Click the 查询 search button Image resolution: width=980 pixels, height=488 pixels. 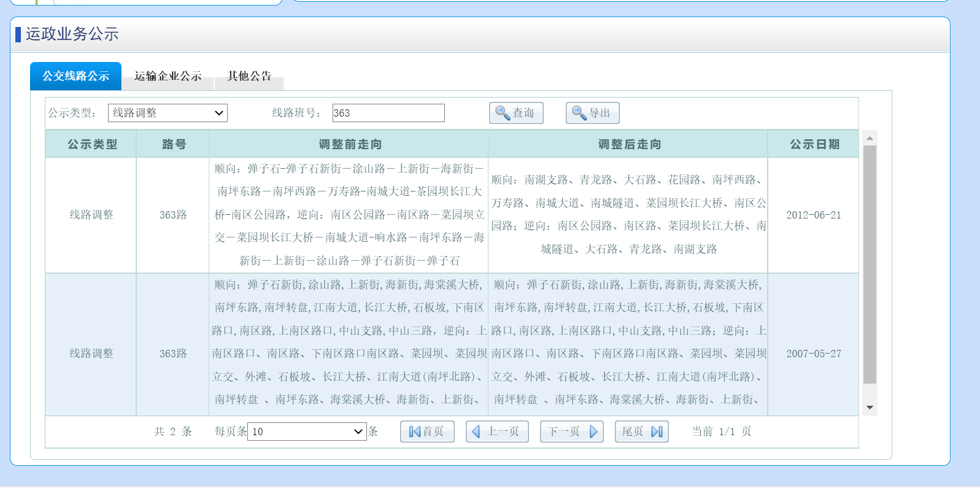(516, 113)
